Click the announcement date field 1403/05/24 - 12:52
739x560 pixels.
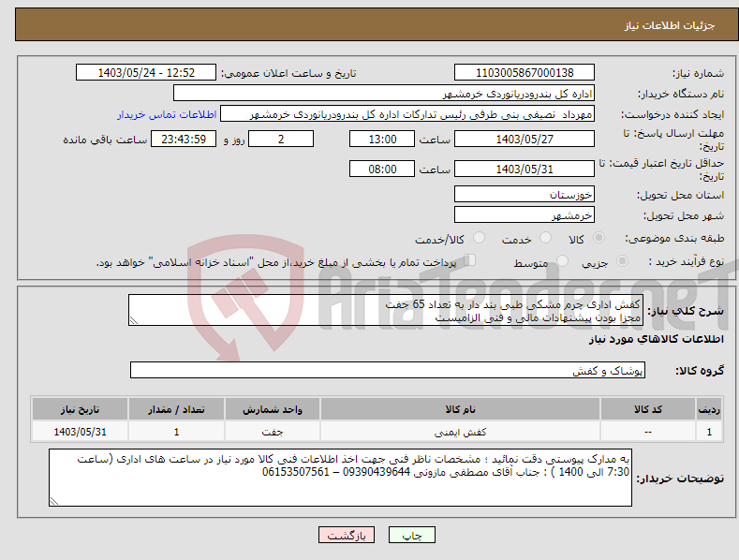coord(146,73)
